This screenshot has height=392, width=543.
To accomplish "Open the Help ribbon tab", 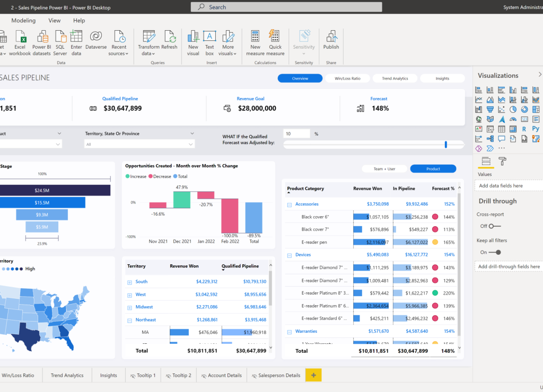I will [x=79, y=21].
